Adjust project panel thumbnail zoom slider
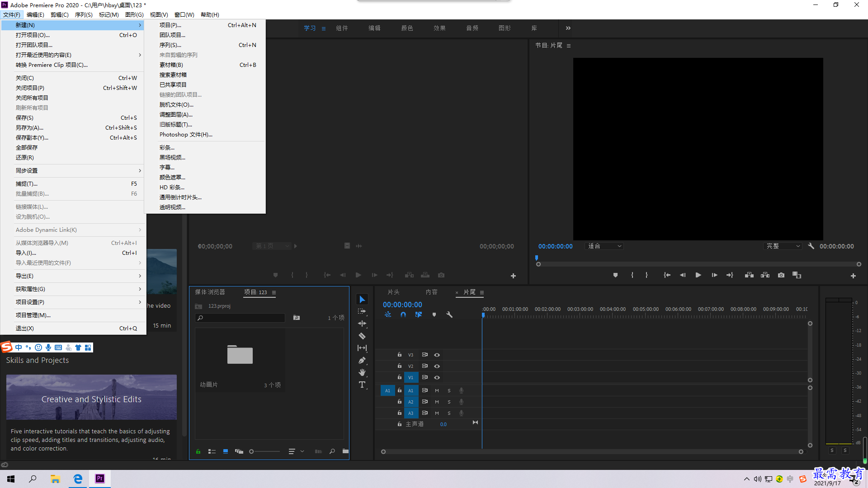The height and width of the screenshot is (488, 868). click(x=264, y=451)
